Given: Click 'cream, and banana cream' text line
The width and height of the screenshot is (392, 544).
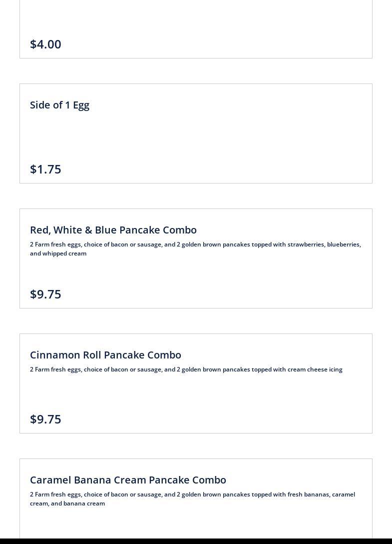Looking at the screenshot, I should coord(67,503).
